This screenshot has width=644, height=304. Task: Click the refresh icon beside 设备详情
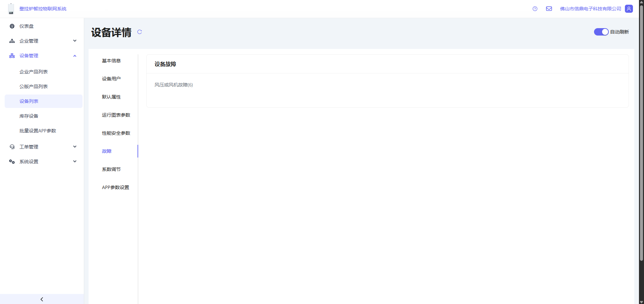[x=140, y=32]
